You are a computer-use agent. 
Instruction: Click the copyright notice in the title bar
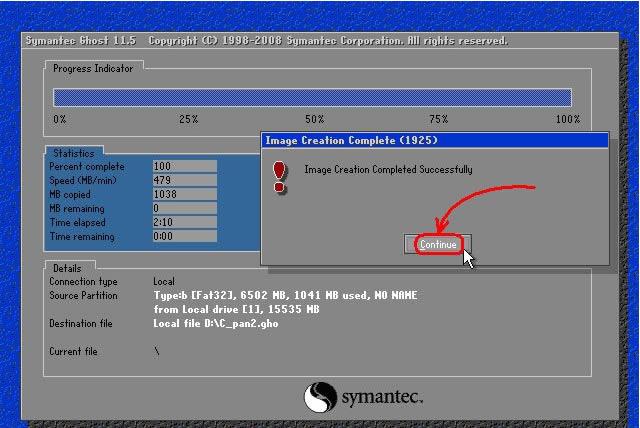[x=328, y=41]
